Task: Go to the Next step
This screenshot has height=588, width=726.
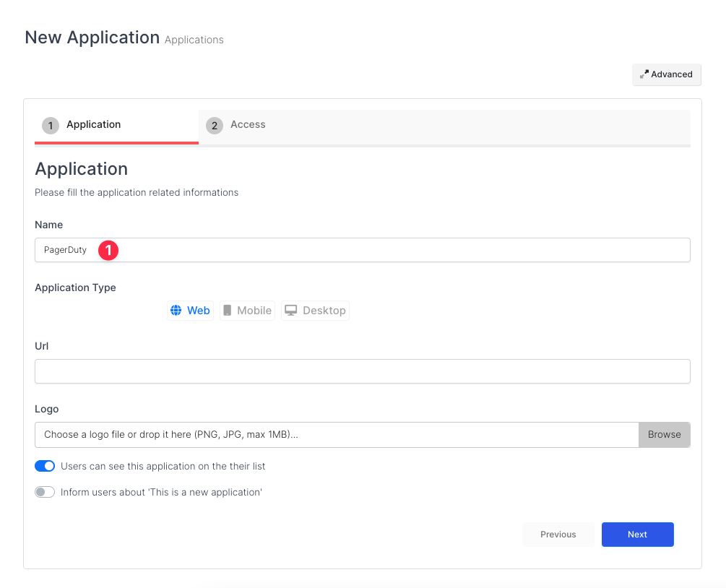Action: coord(637,535)
